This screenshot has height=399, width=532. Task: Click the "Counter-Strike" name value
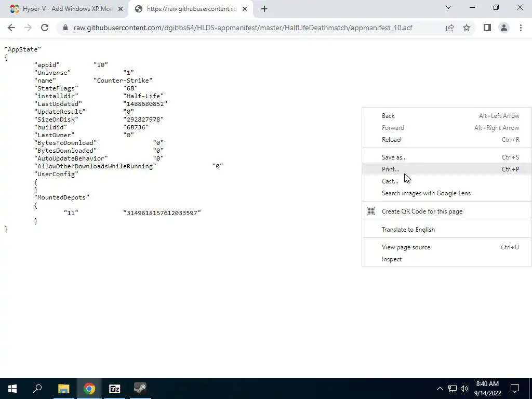(123, 81)
